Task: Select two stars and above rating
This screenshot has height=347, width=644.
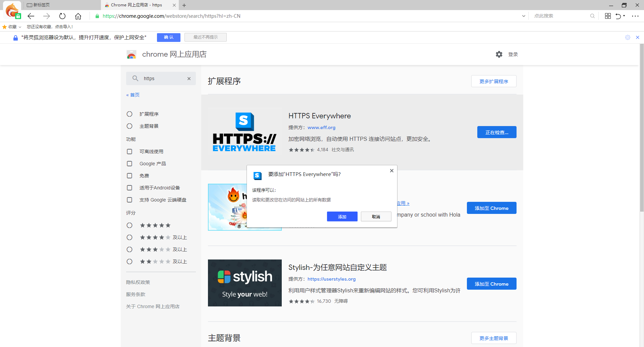Action: pyautogui.click(x=129, y=262)
